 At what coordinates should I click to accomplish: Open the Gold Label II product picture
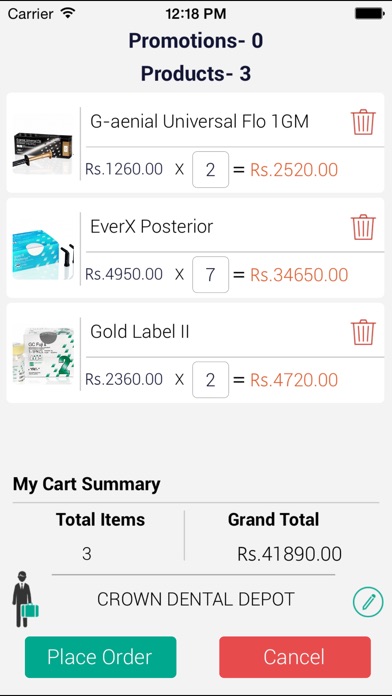click(43, 355)
